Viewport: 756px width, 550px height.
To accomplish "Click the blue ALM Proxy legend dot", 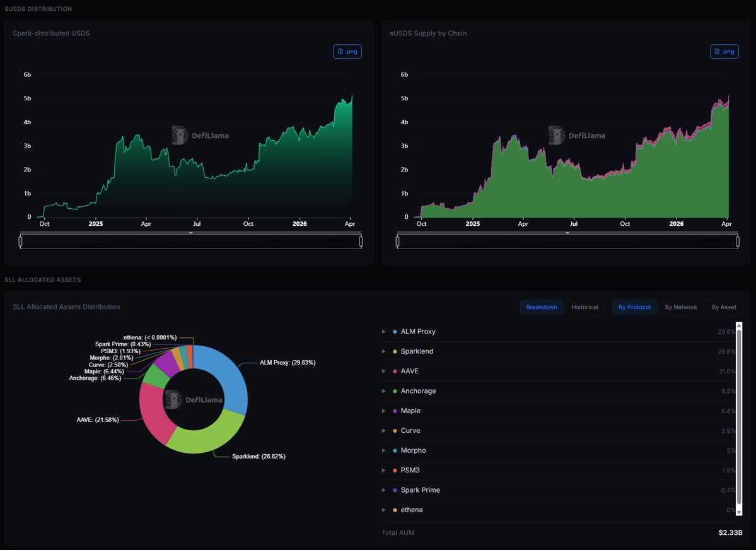I will 395,332.
